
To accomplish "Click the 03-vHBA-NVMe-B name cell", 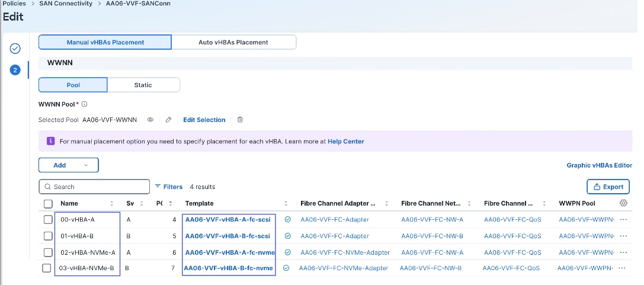I will pos(86,268).
